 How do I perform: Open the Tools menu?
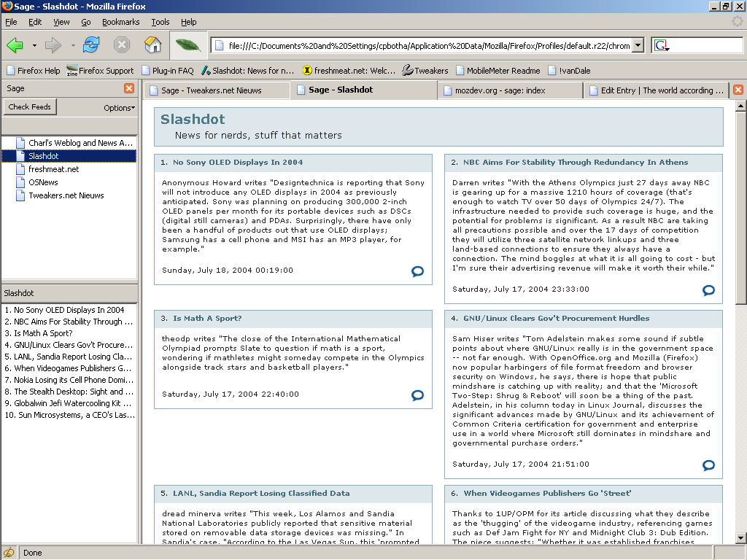pos(160,22)
